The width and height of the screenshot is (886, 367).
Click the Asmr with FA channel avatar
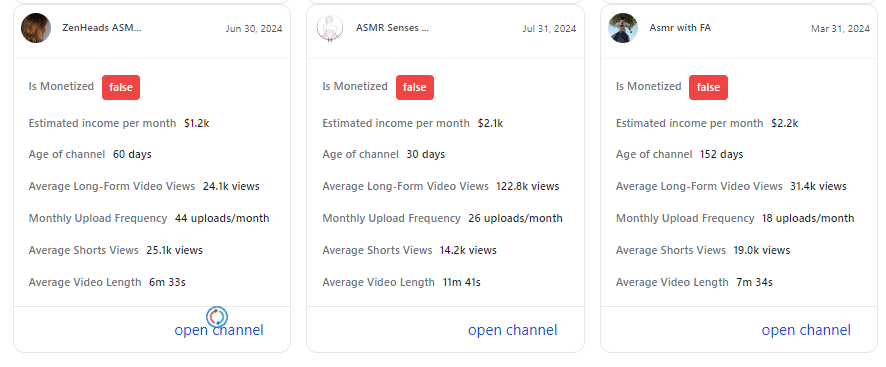point(623,28)
